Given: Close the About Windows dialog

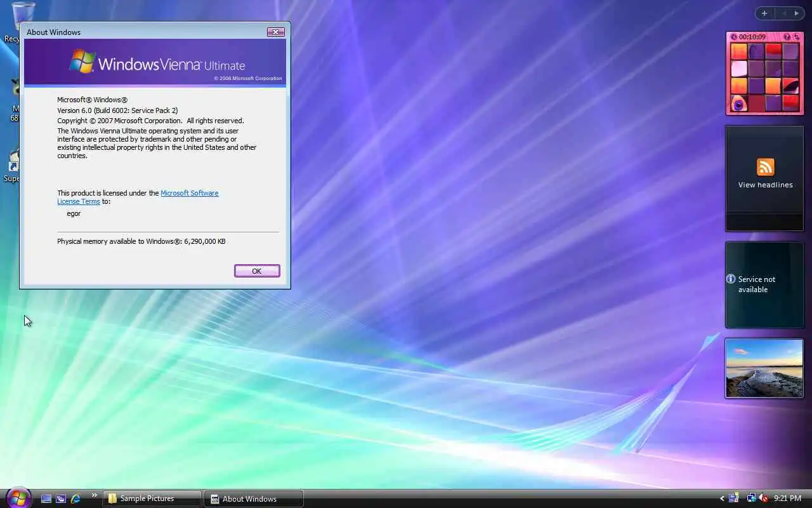Looking at the screenshot, I should click(x=275, y=32).
